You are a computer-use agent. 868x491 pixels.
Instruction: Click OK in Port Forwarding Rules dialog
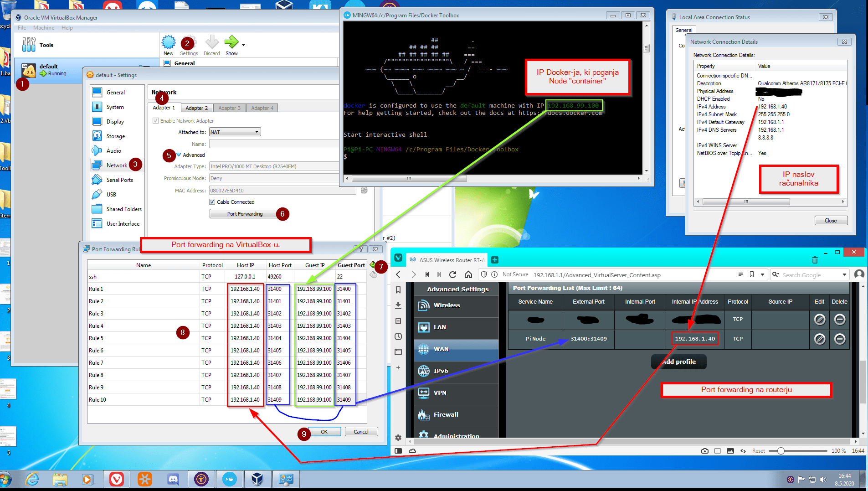pyautogui.click(x=324, y=432)
